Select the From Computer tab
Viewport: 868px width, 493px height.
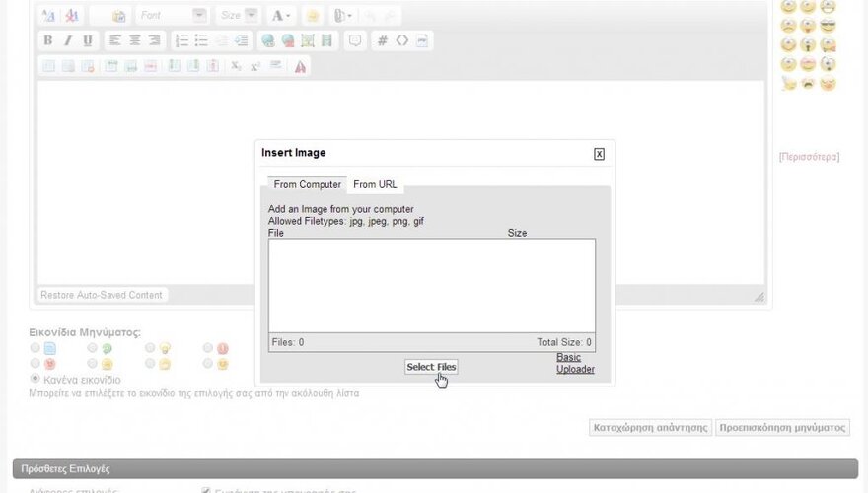tap(307, 185)
